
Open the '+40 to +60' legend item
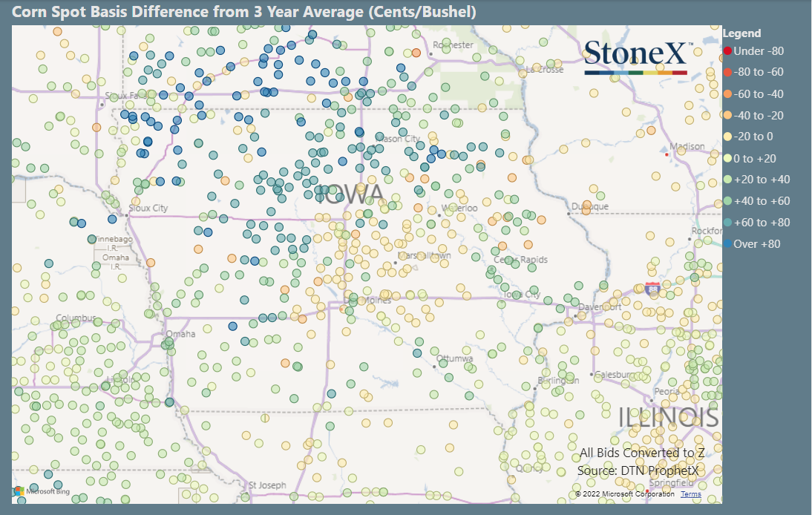coord(759,200)
